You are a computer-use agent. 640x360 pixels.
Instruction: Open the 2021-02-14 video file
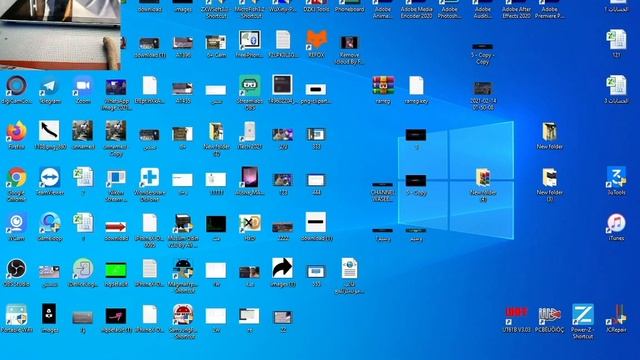point(482,88)
